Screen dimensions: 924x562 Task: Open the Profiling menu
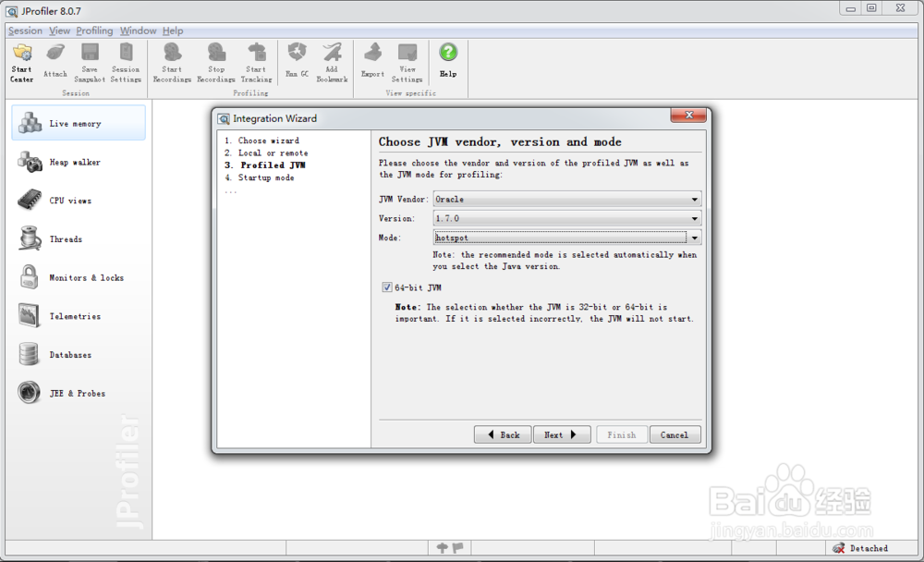point(94,31)
